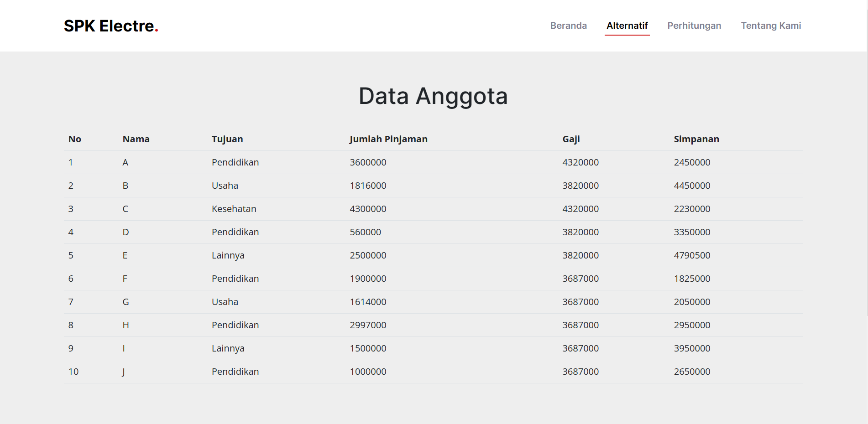The image size is (868, 424).
Task: Click member I's Lainnya entry
Action: (228, 348)
